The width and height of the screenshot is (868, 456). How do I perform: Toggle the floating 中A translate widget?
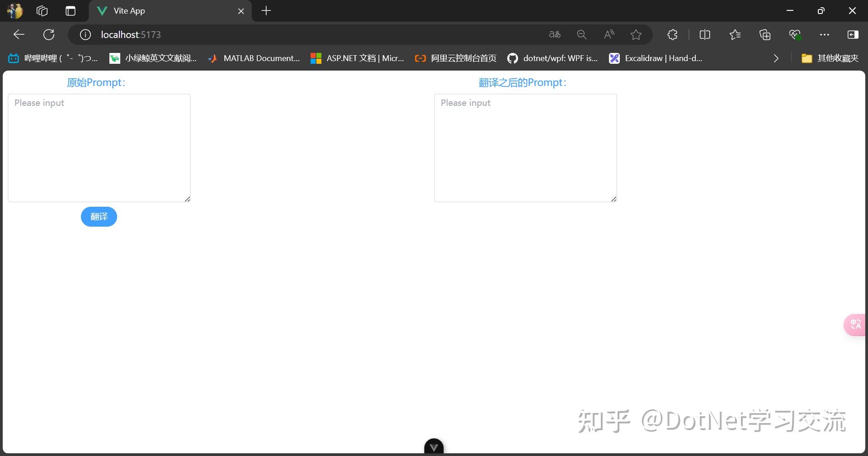855,324
